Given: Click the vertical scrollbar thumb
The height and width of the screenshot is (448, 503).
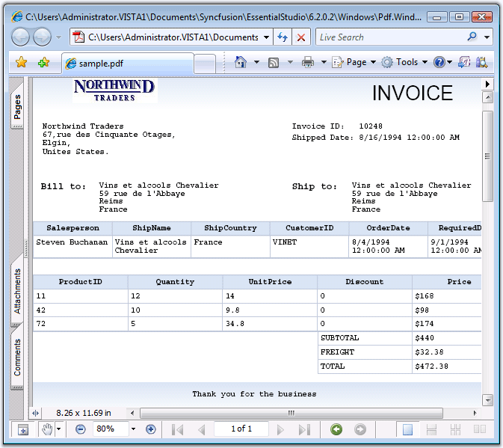Looking at the screenshot, I should (487, 156).
